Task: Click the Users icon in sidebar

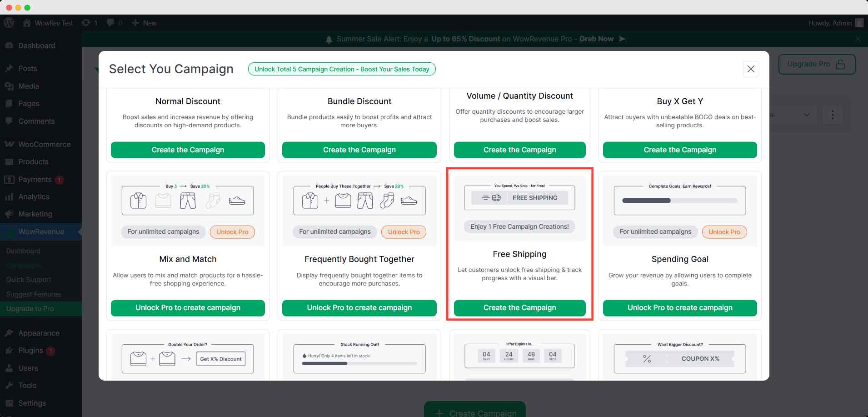Action: pos(9,368)
